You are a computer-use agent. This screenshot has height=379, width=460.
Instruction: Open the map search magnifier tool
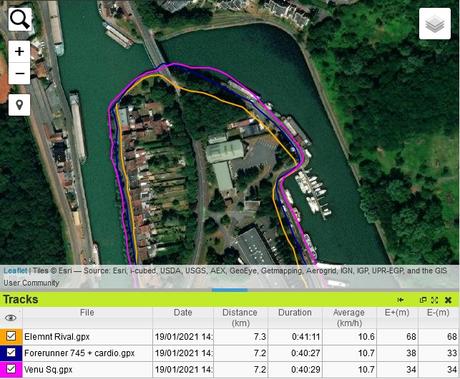pyautogui.click(x=20, y=20)
